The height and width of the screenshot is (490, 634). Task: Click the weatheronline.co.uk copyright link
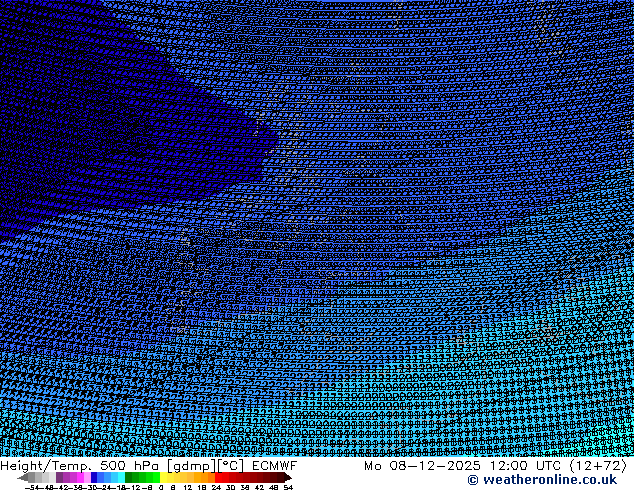click(x=542, y=480)
